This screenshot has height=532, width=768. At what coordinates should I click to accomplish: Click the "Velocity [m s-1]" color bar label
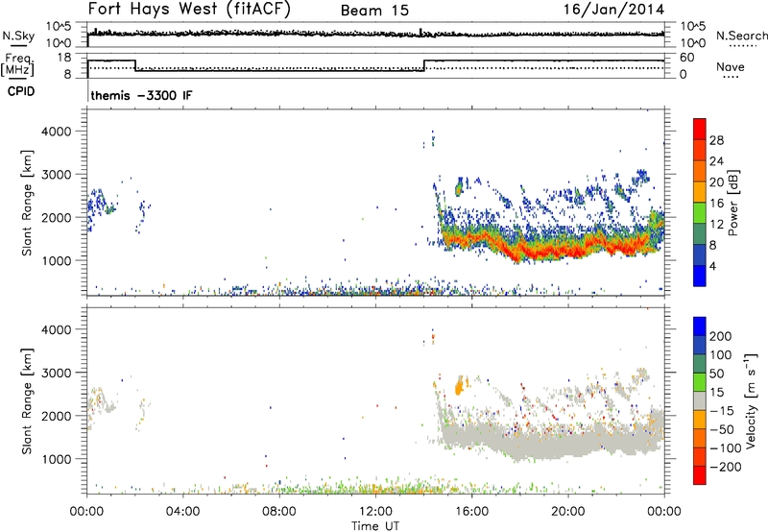point(750,400)
